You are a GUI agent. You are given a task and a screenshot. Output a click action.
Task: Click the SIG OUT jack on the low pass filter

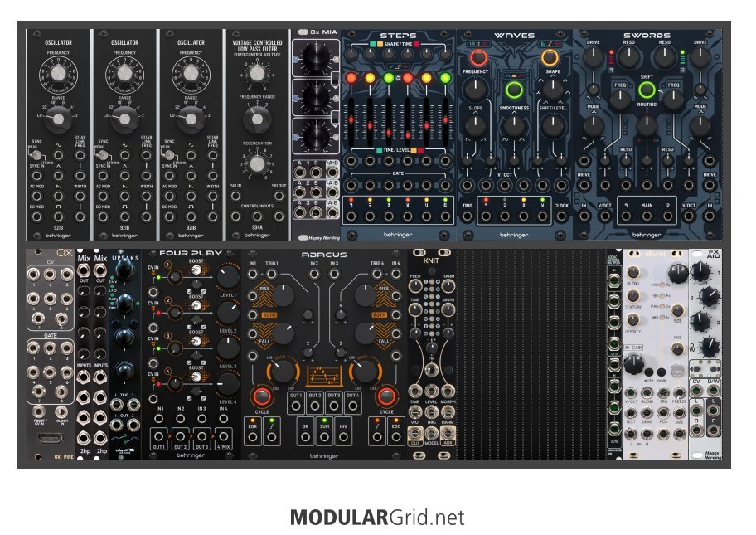(x=279, y=196)
